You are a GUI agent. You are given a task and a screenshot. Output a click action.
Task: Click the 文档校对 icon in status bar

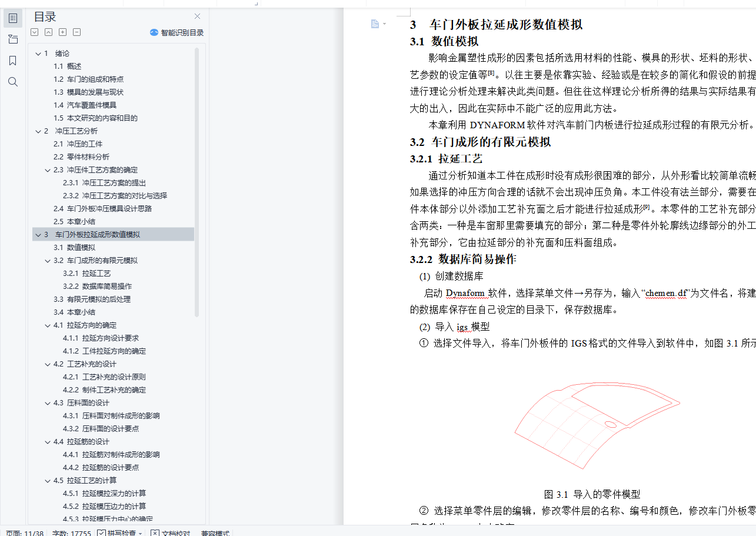click(x=155, y=533)
